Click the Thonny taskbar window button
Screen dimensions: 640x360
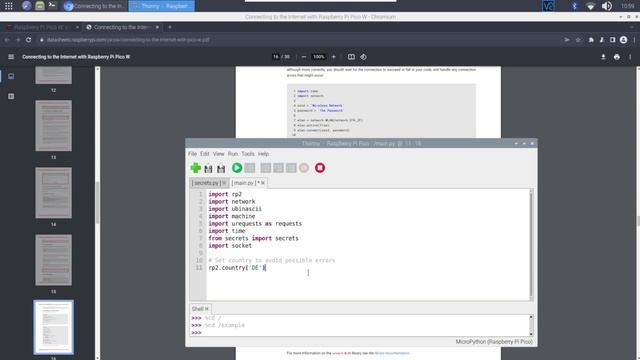(x=162, y=6)
